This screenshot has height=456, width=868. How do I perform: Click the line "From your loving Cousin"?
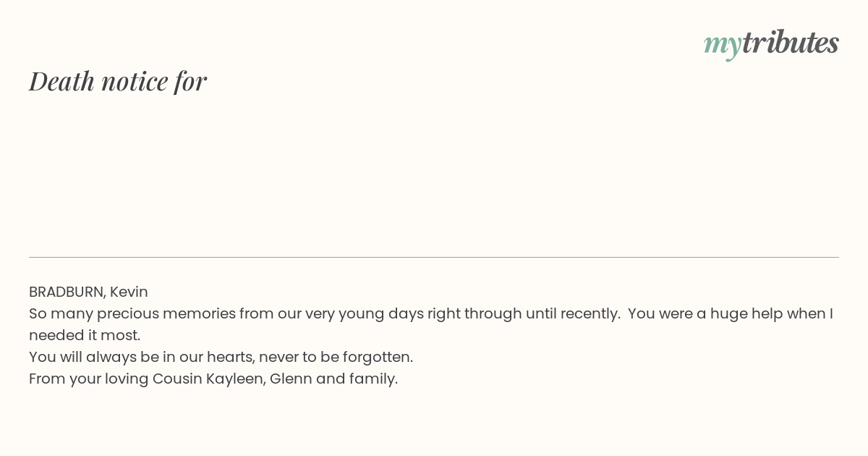(x=116, y=379)
